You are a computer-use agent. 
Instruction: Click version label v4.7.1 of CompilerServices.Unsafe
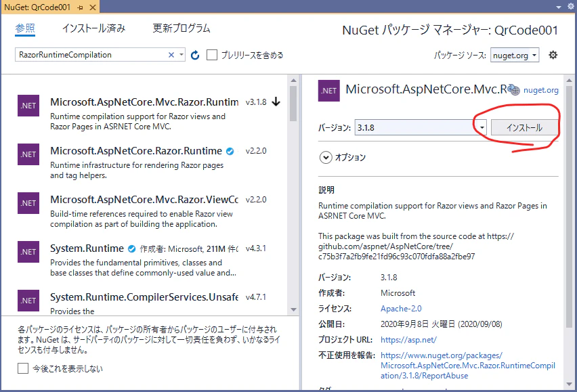[x=256, y=297]
